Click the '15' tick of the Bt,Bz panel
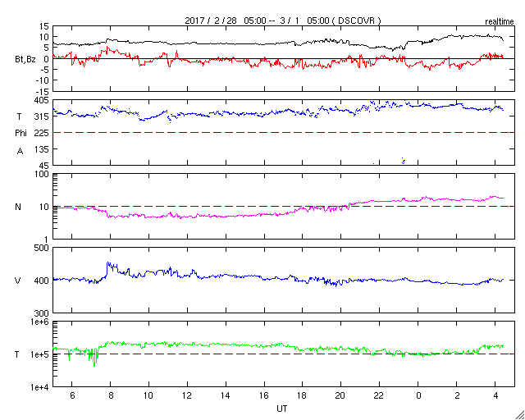Screen dimensions: 525x420 pos(43,27)
